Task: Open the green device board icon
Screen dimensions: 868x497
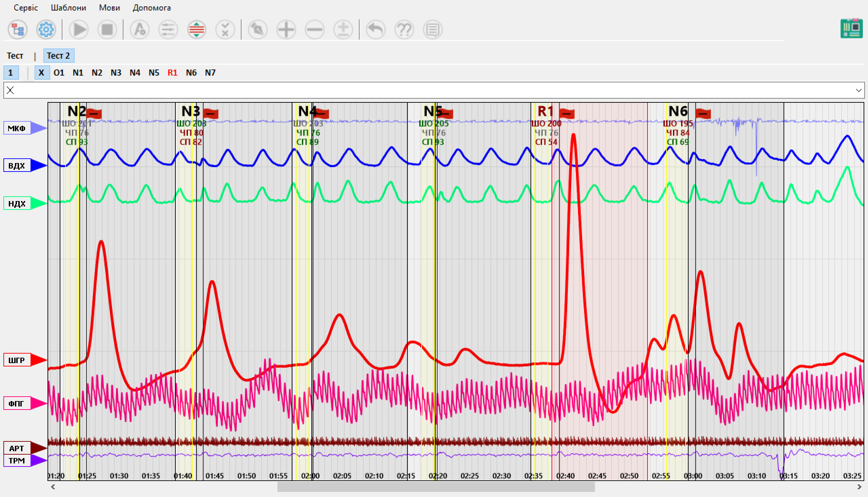Action: [x=851, y=29]
